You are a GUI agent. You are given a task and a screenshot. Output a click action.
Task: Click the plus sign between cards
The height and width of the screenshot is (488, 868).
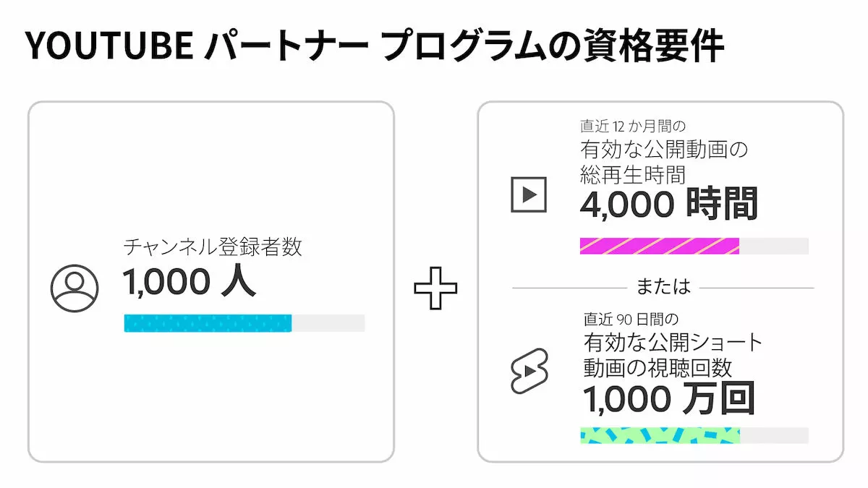(x=435, y=287)
